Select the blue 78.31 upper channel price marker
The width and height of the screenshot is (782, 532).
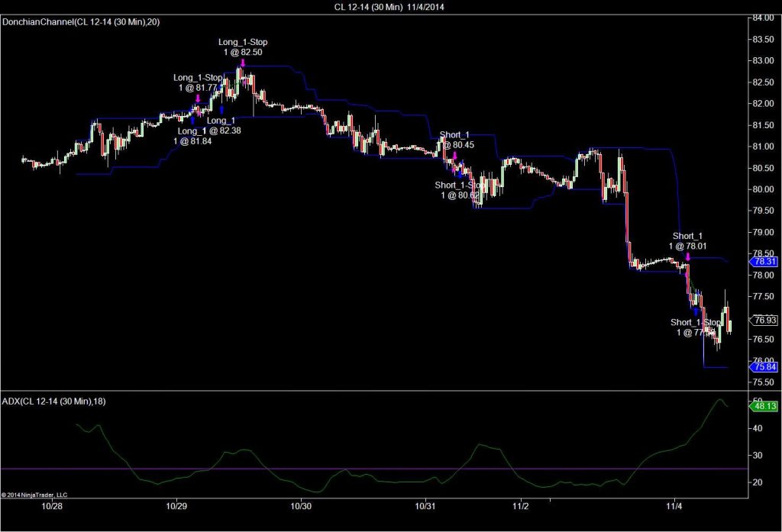pos(764,262)
